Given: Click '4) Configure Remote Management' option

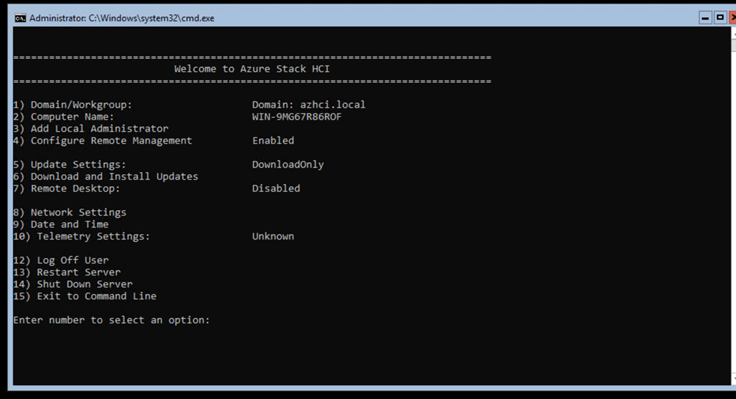Looking at the screenshot, I should click(x=103, y=140).
